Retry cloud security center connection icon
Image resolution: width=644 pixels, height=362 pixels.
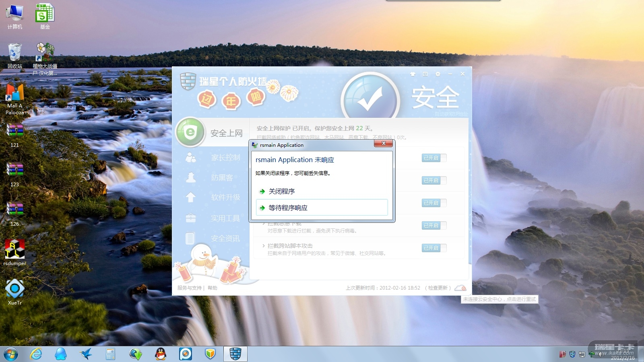click(x=460, y=288)
